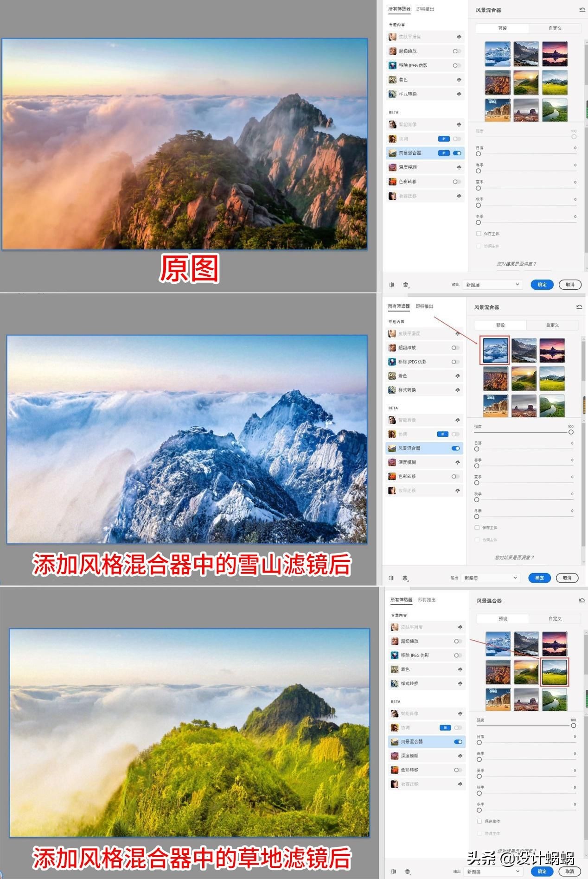
Task: Enable 移除 JPEG 伪影 toggle in top panel
Action: (x=457, y=65)
